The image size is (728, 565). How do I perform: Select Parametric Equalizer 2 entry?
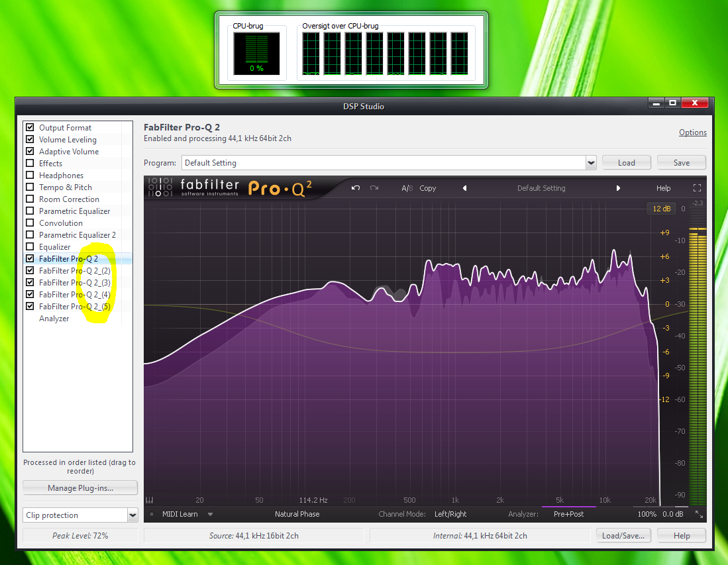[x=78, y=235]
